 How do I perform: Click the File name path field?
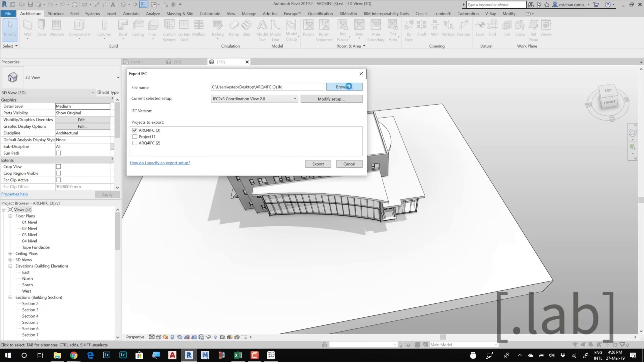pos(267,87)
